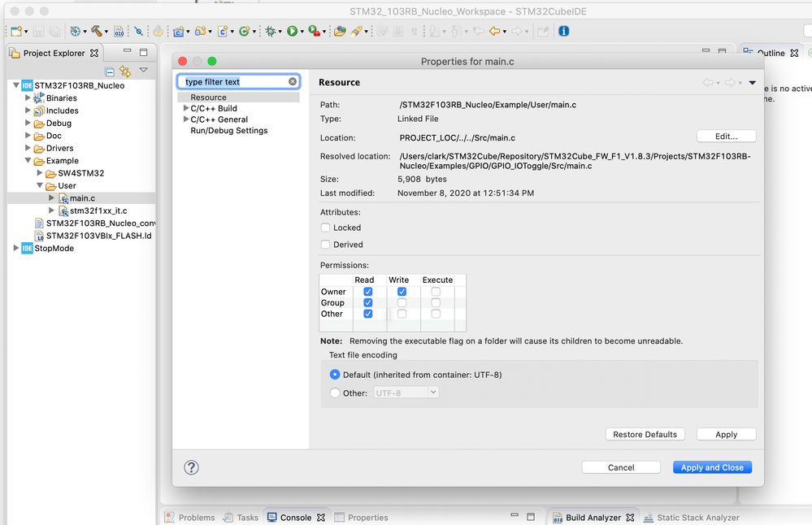812x525 pixels.
Task: Select Run/Debug Settings in properties tree
Action: [x=229, y=131]
